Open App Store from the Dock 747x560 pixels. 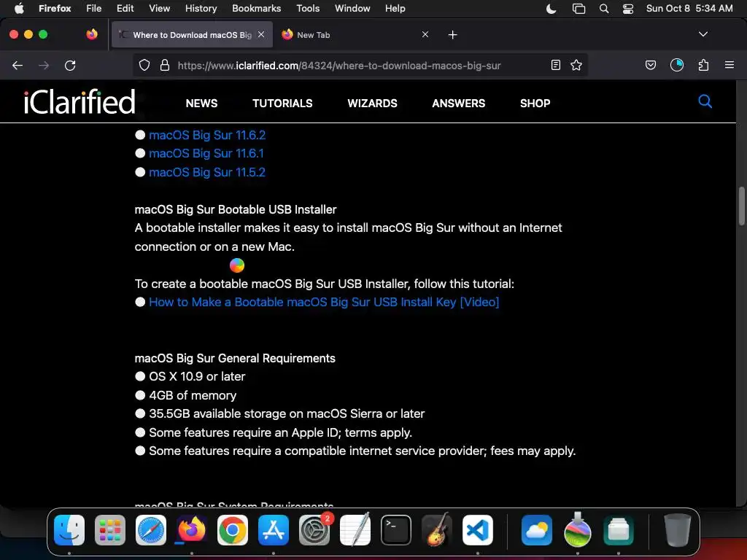point(274,530)
